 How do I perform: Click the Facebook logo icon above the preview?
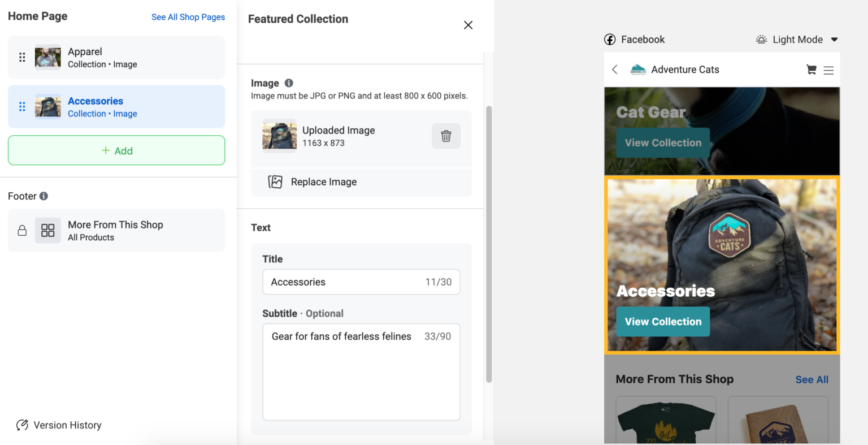(610, 39)
